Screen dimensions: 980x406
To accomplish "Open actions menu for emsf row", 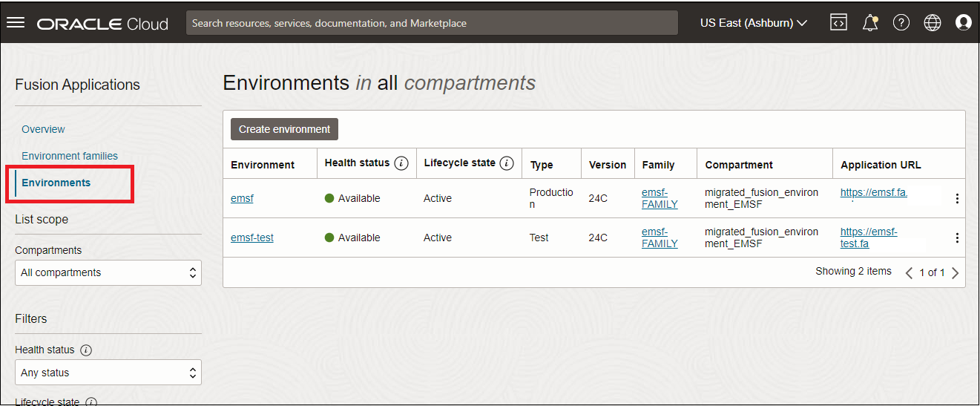I will pyautogui.click(x=957, y=198).
